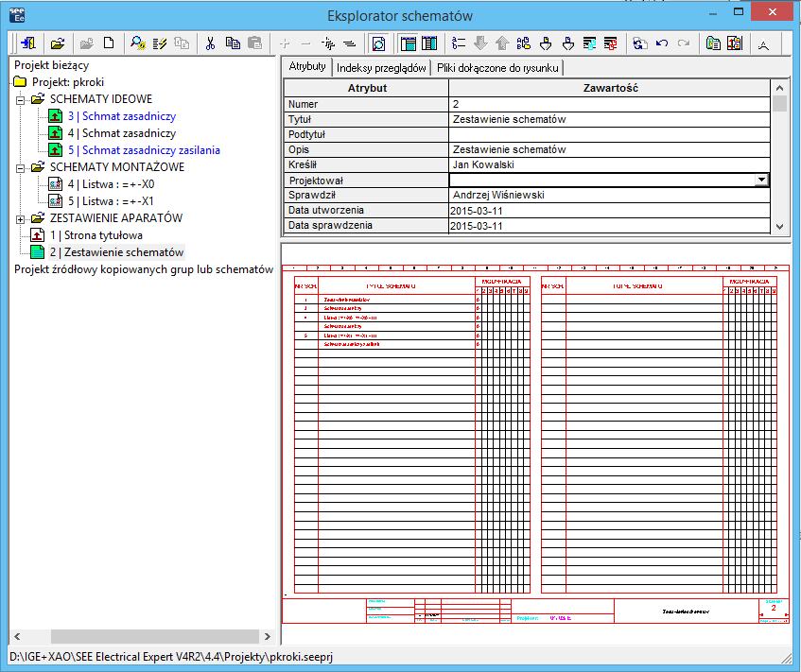Switch to the Atrybuty tab
801x672 pixels.
pyautogui.click(x=307, y=66)
